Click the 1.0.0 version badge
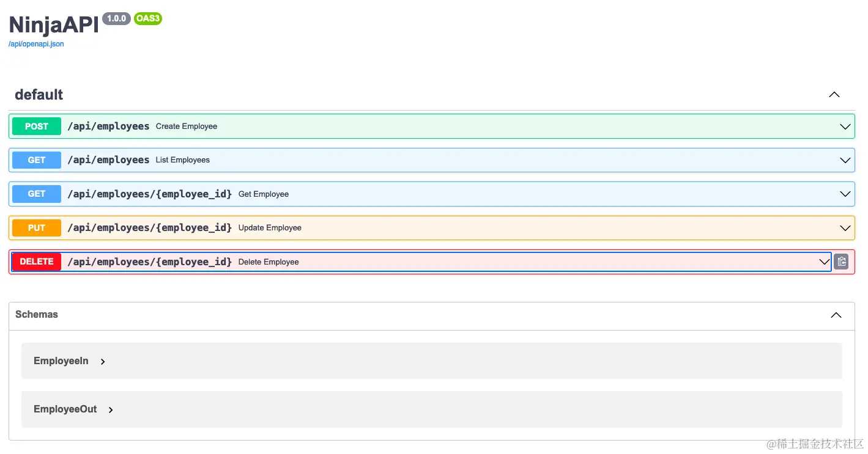Screen dimensions: 868x454 (116, 18)
